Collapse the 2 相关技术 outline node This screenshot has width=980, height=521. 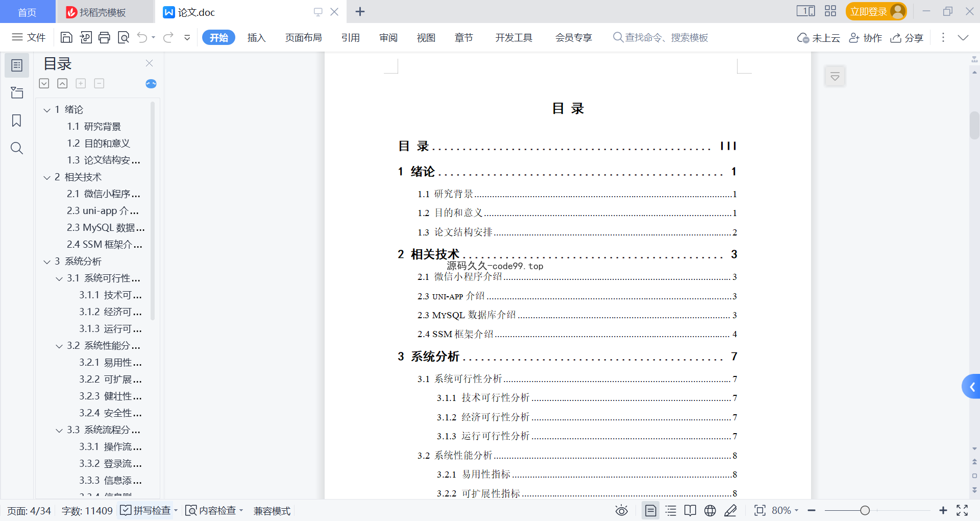47,177
